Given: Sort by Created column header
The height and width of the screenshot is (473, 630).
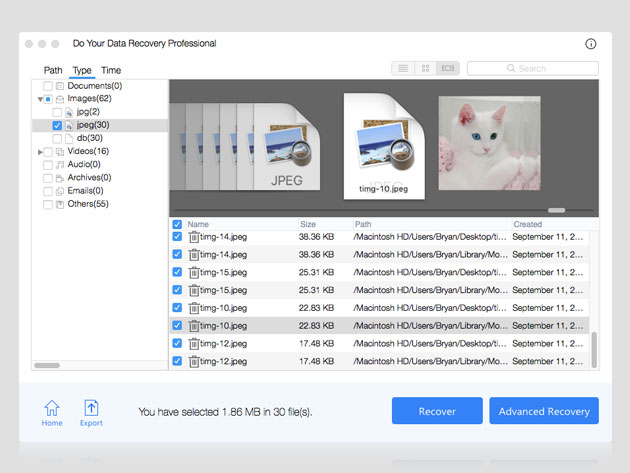Looking at the screenshot, I should [528, 224].
